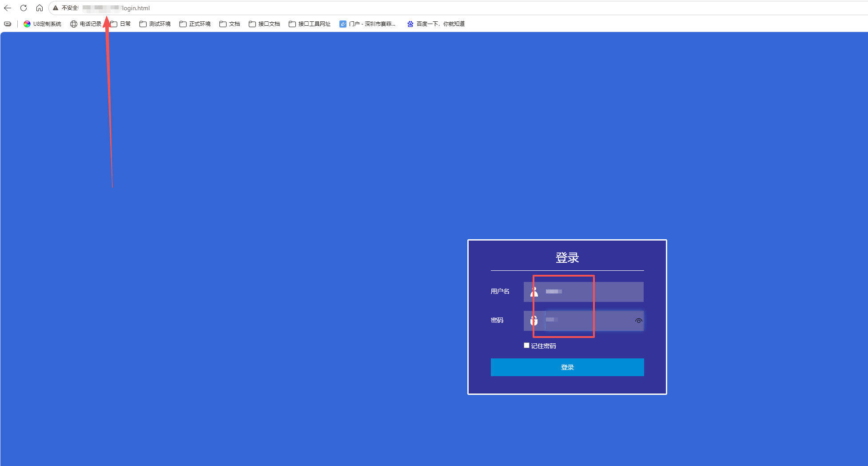Open the 百度一下，你就知道 bookmark
The width and height of the screenshot is (868, 466).
[x=436, y=24]
